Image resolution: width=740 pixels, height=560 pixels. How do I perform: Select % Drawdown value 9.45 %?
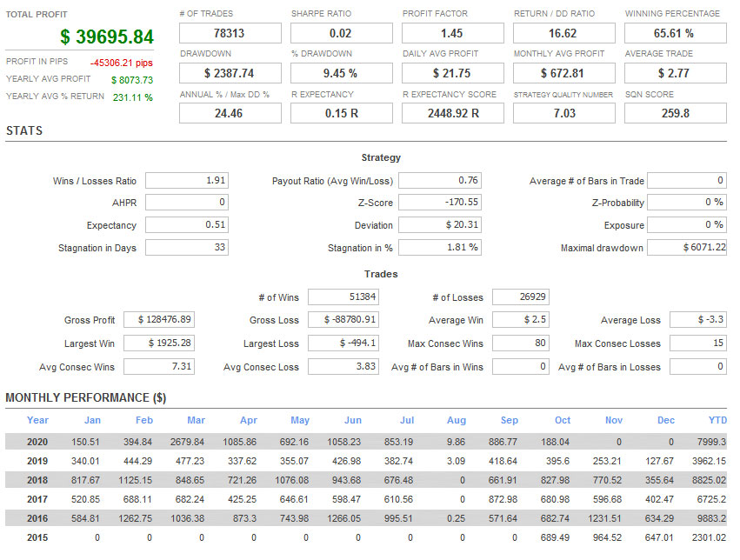point(342,74)
